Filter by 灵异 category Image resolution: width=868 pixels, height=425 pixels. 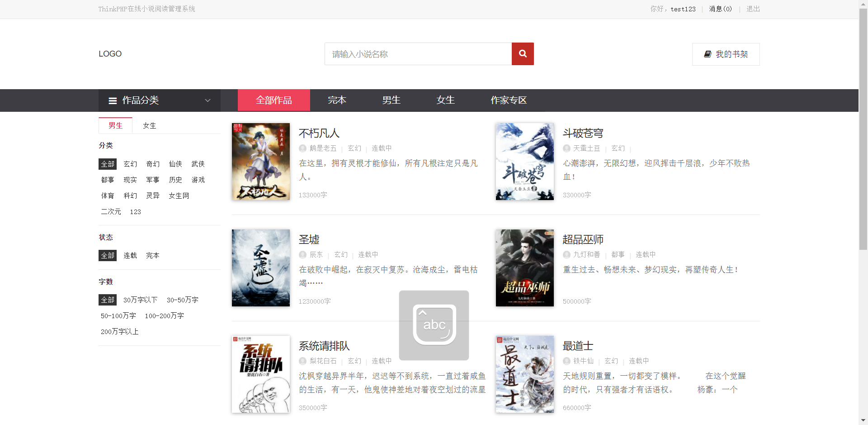click(x=153, y=196)
